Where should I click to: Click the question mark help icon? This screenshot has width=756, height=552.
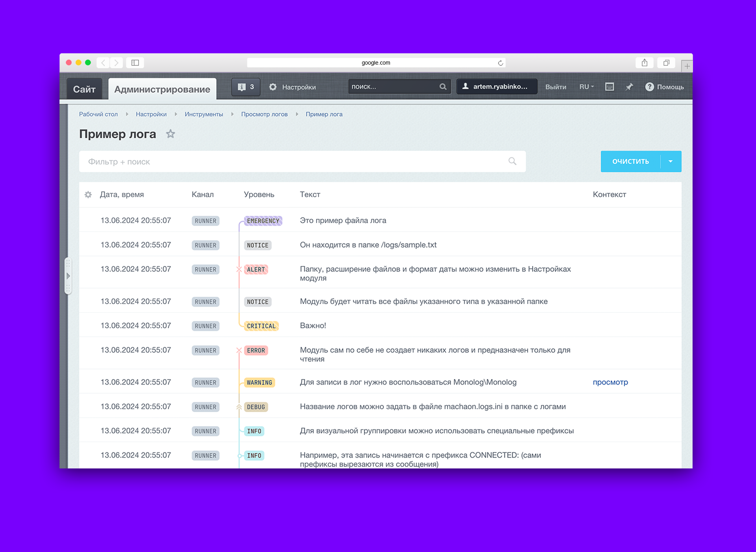650,87
